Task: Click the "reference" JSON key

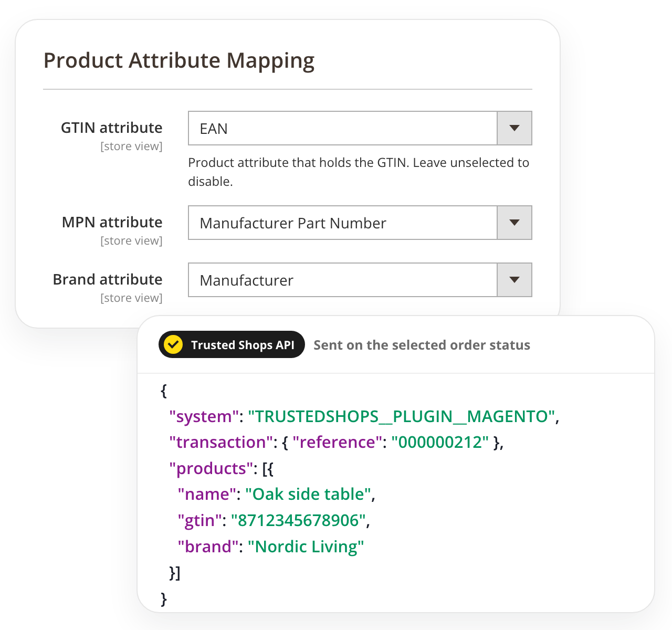Action: point(338,442)
